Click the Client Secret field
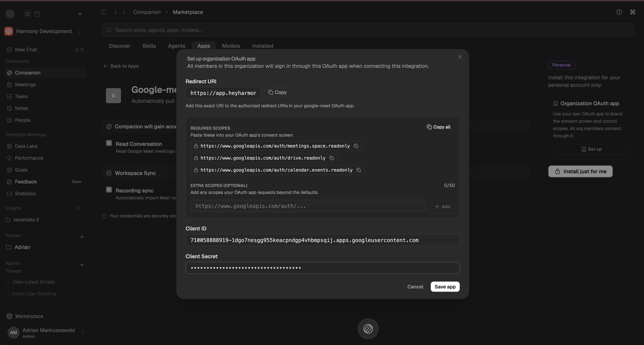Screen dimensions: 644x345 323,268
